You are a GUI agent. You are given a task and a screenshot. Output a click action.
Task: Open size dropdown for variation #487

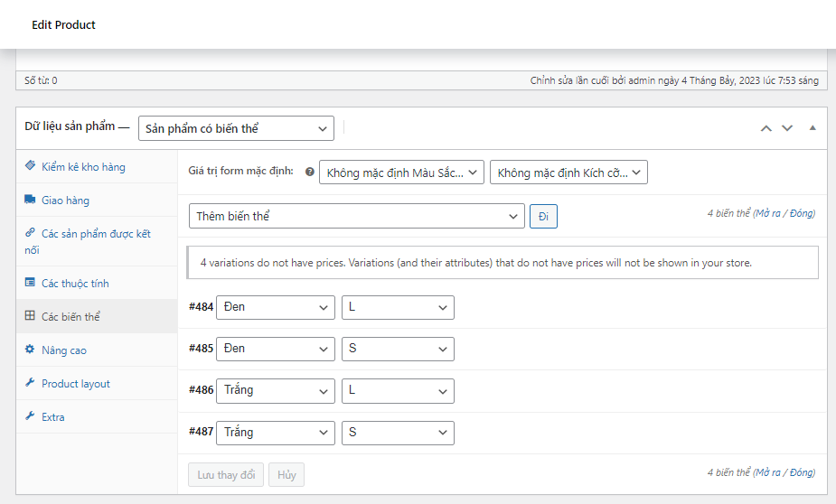398,433
